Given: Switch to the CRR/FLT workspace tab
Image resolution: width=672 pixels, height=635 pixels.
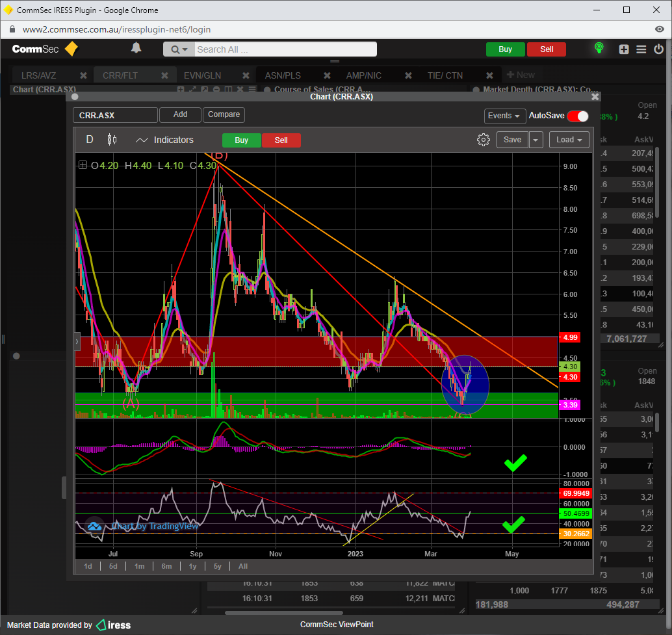Looking at the screenshot, I should tap(120, 75).
